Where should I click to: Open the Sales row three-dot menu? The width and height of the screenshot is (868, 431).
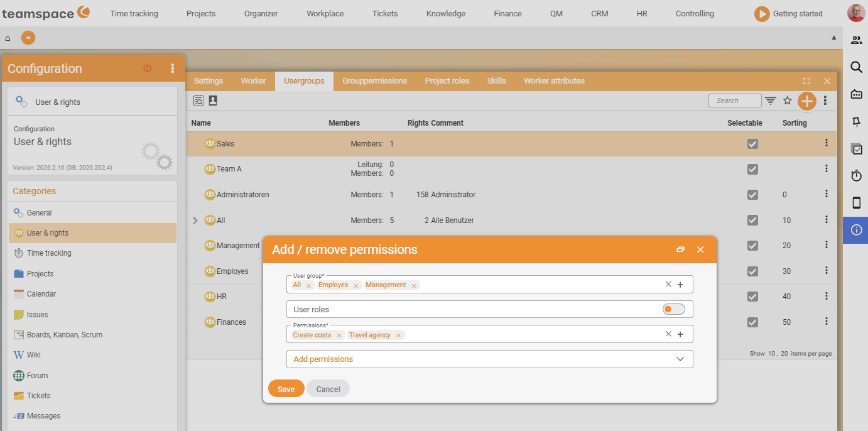827,143
